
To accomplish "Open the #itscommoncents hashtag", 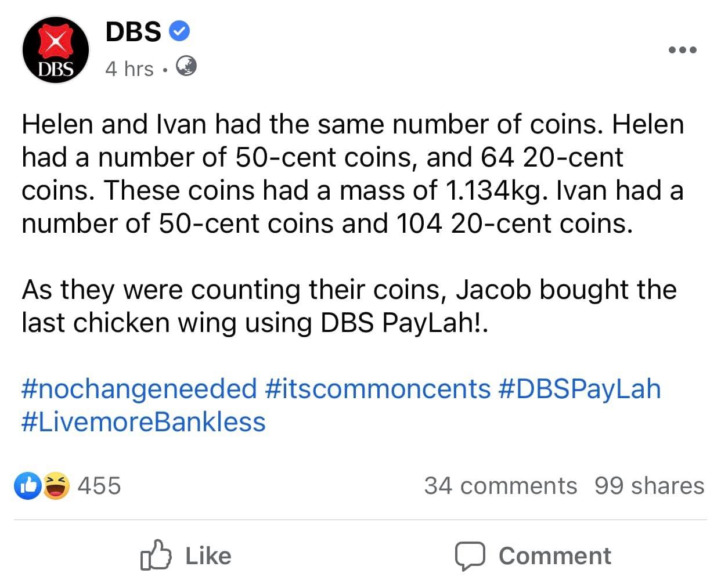I will 378,388.
